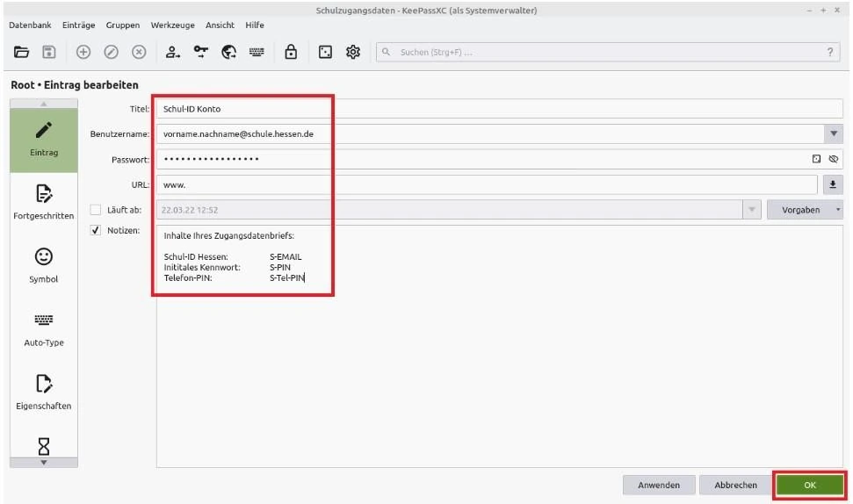
Task: Open Gruppen menu
Action: coord(123,25)
